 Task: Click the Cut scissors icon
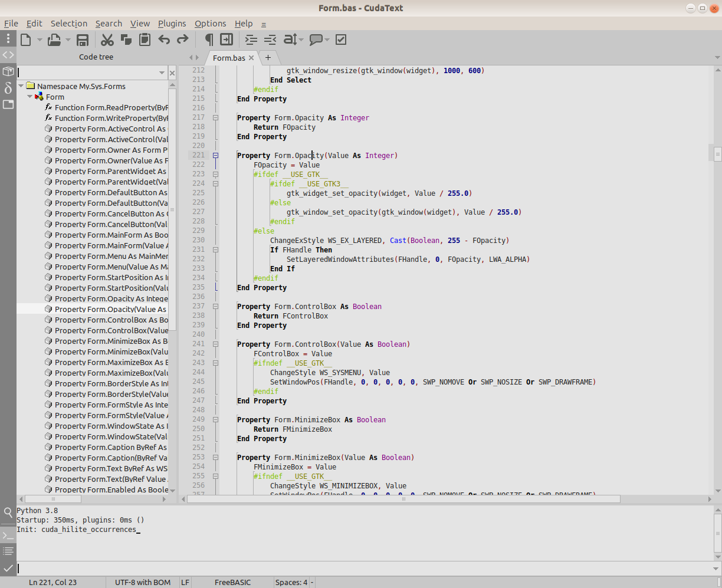[107, 40]
